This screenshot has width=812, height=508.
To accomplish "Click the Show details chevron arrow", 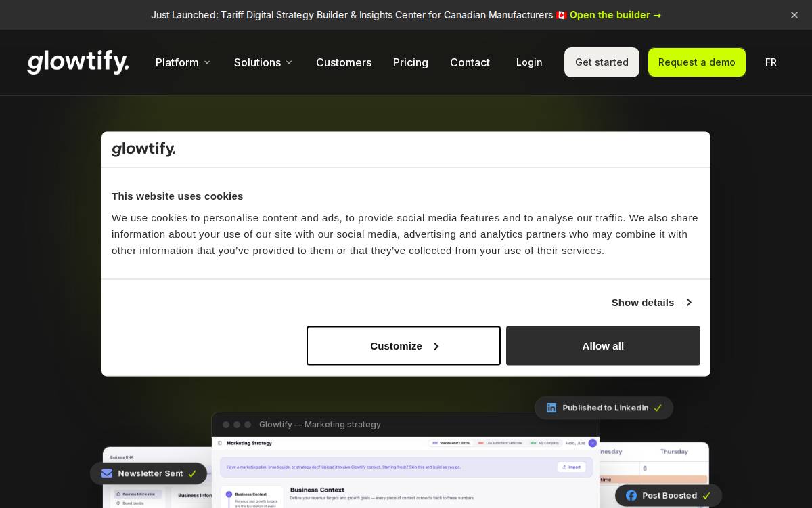I will (688, 302).
